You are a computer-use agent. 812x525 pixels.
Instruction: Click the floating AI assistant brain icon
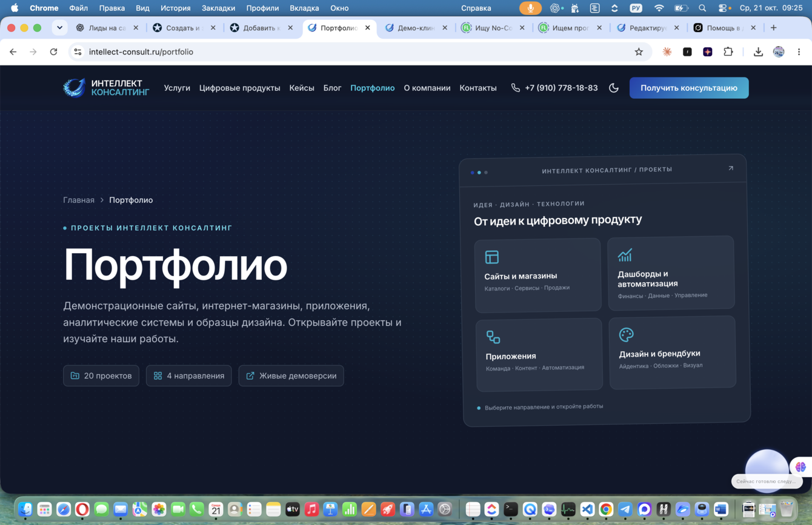click(800, 467)
